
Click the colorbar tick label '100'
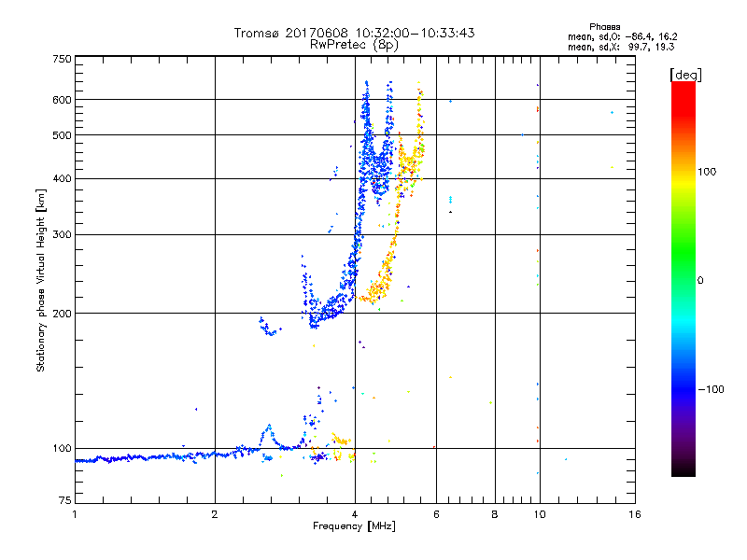point(707,172)
